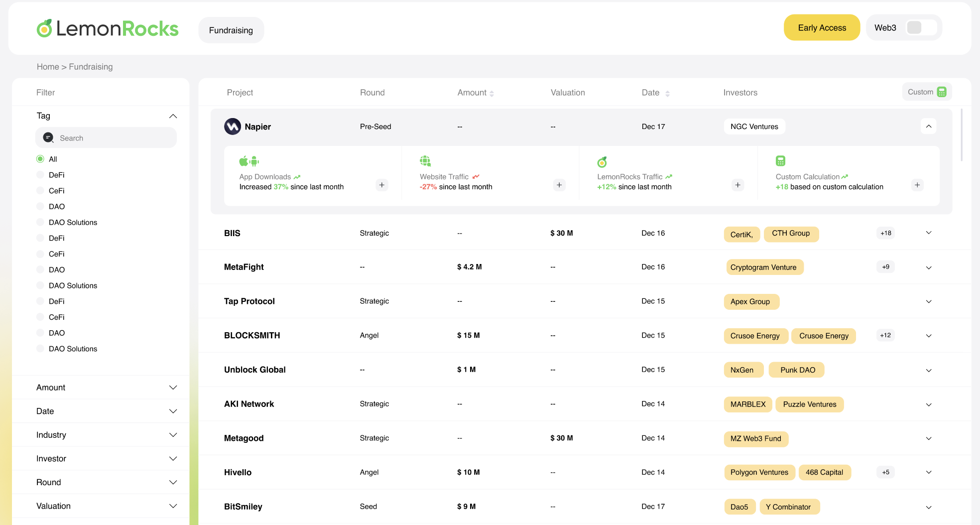Click the Tag search input field
The height and width of the screenshot is (525, 980).
[x=106, y=137]
